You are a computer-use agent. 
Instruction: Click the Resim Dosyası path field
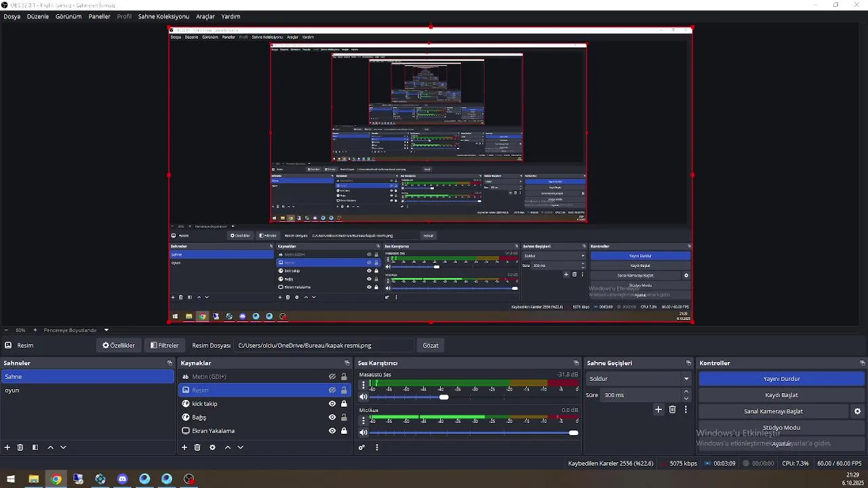click(323, 346)
